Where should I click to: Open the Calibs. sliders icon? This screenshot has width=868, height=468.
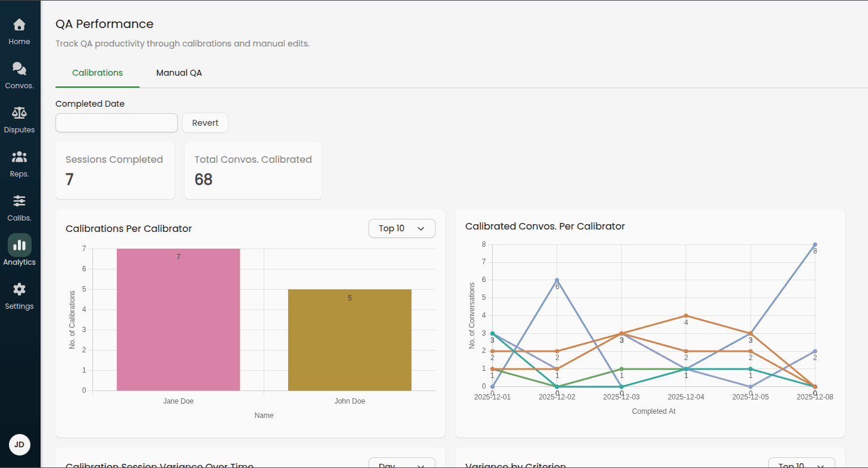[19, 201]
